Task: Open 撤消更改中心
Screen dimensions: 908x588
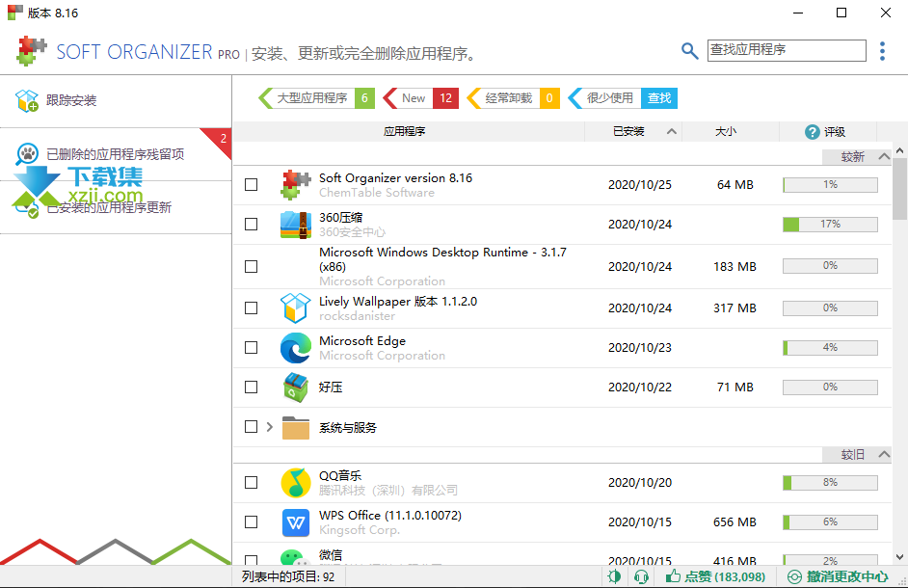Action: [x=838, y=576]
